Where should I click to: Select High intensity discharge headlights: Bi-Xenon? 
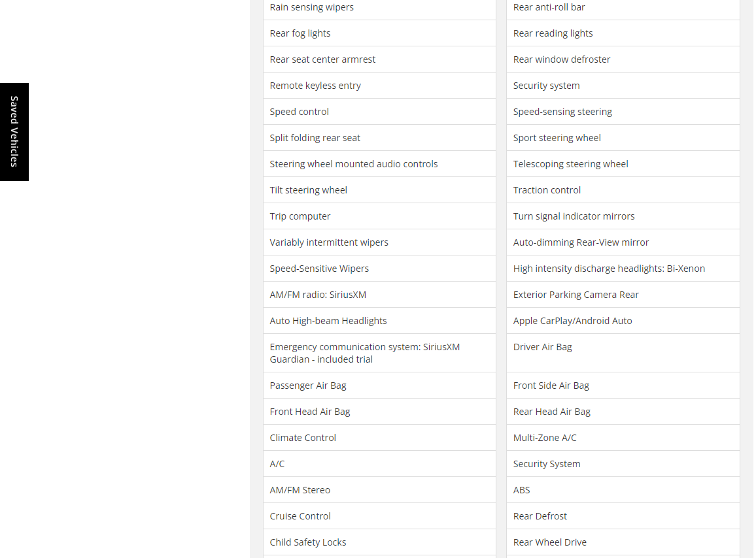(x=609, y=269)
